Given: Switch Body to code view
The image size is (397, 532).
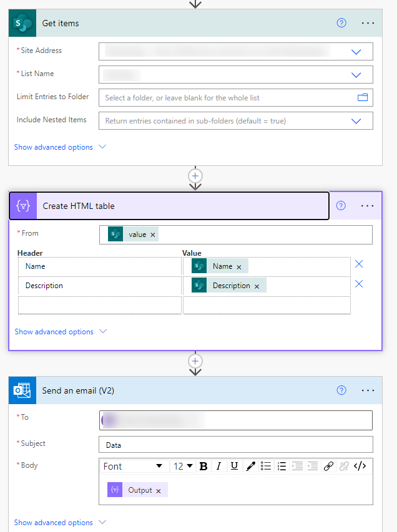Looking at the screenshot, I should 360,466.
